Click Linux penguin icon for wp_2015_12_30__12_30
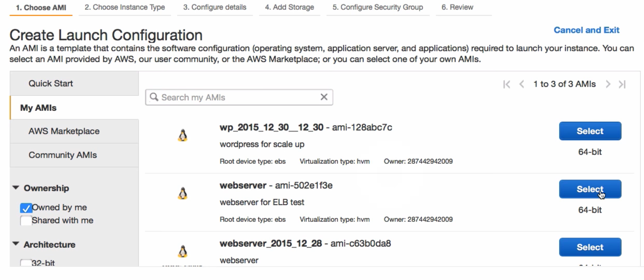The height and width of the screenshot is (280, 644). tap(183, 135)
